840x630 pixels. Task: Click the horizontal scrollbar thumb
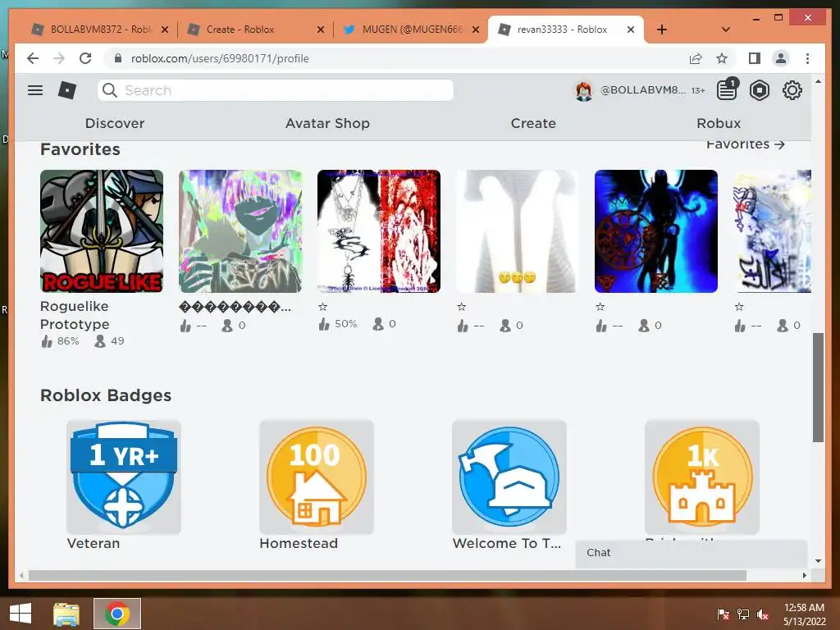point(387,575)
